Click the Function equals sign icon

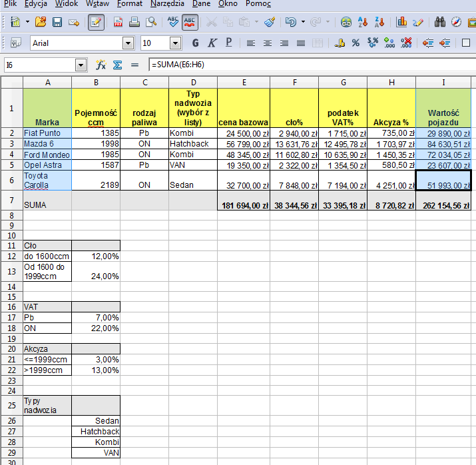pos(134,65)
